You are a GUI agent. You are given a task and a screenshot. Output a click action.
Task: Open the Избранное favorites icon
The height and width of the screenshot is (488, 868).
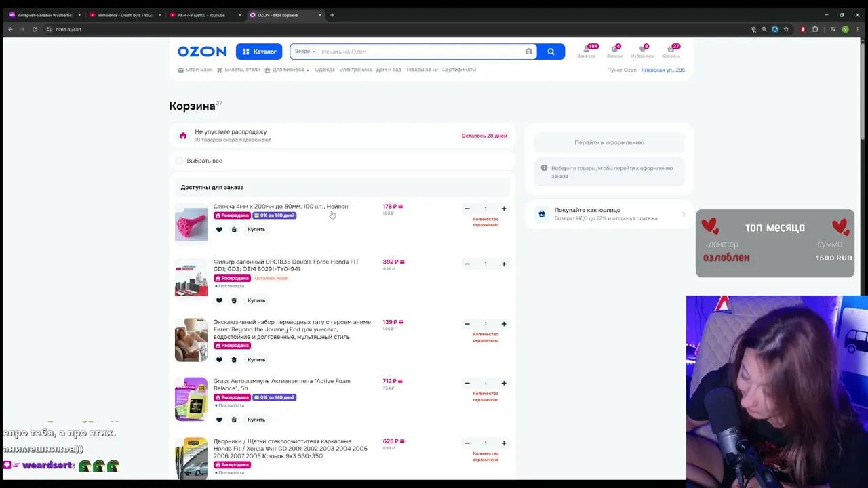coord(643,51)
